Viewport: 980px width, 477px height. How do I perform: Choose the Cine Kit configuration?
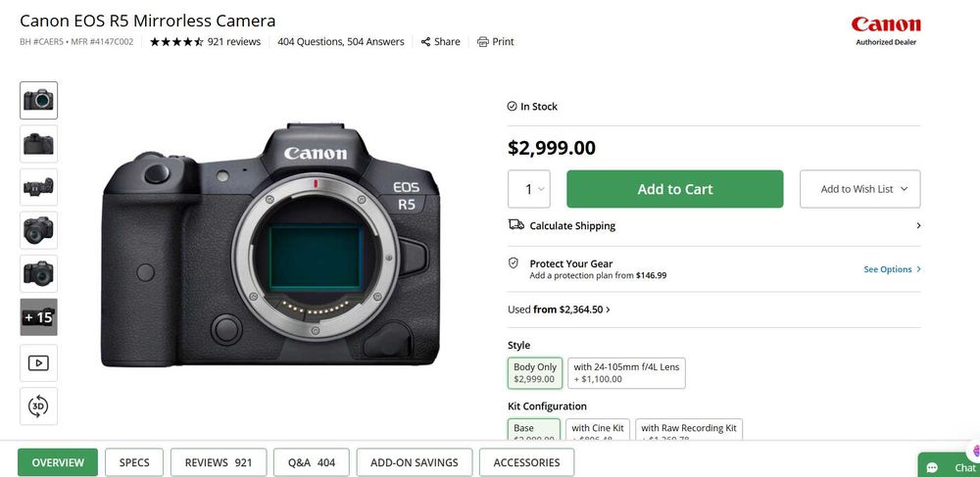click(x=598, y=429)
